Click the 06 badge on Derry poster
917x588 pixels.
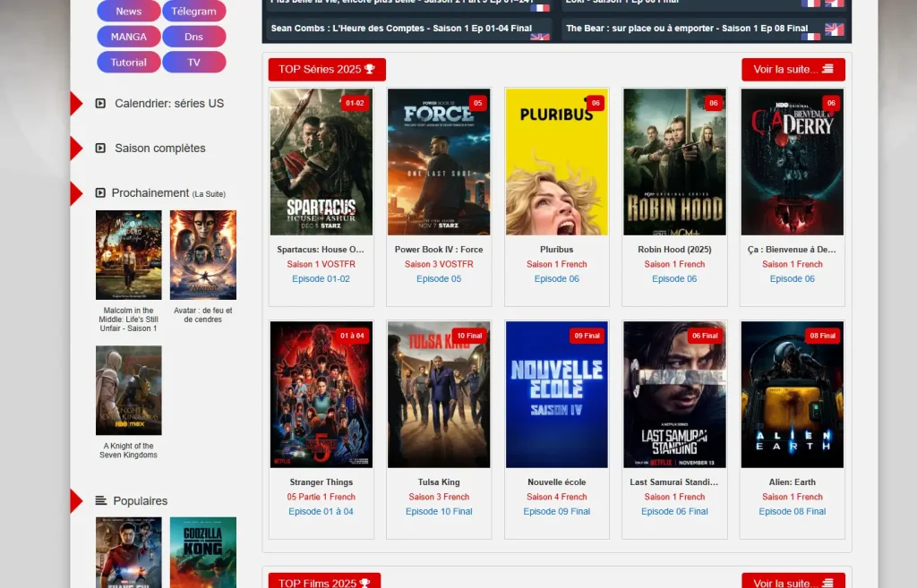coord(831,103)
